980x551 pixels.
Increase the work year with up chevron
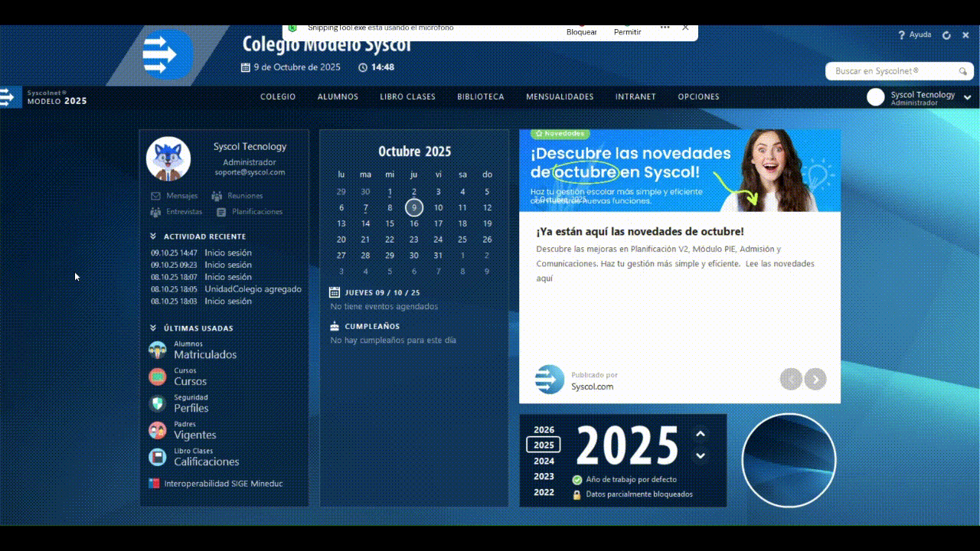pyautogui.click(x=700, y=434)
